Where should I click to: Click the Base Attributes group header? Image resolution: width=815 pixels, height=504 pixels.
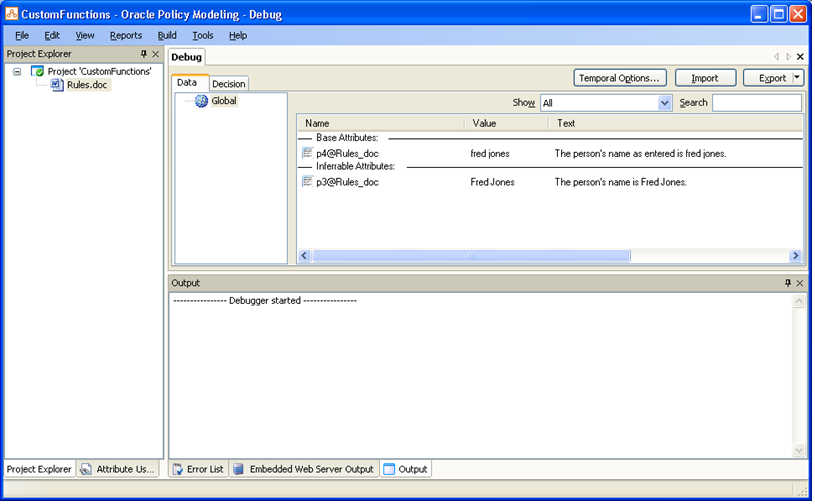[347, 138]
